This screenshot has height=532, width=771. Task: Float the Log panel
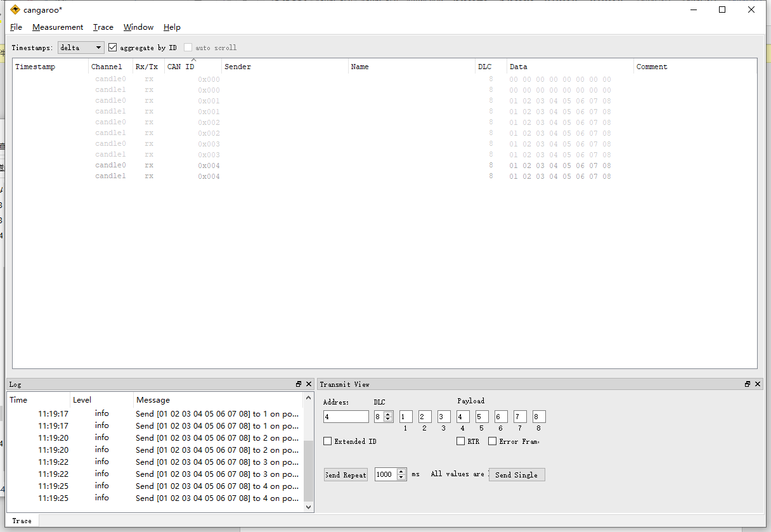coord(299,384)
